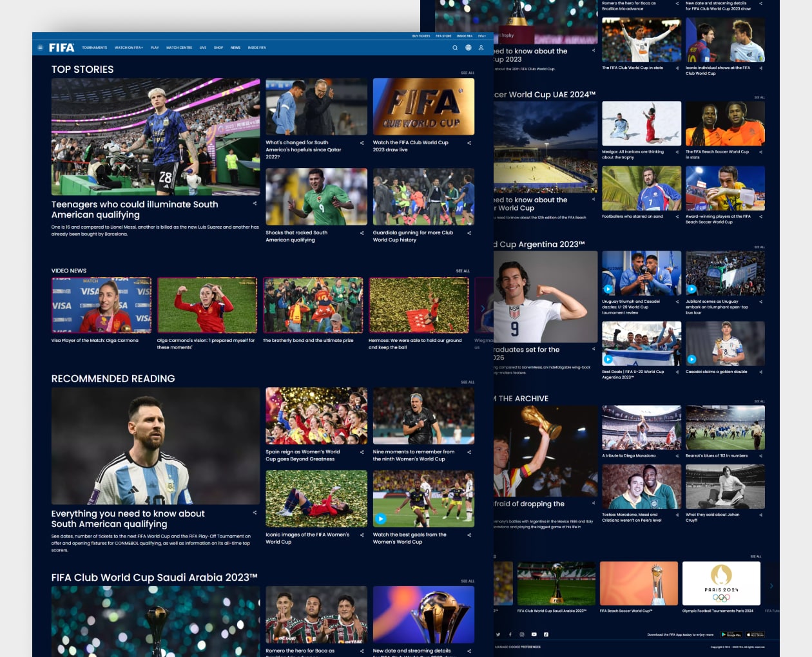Image resolution: width=812 pixels, height=657 pixels.
Task: Open FIFA Club World Cup Saudi Arabia 2023 card
Action: [x=557, y=584]
